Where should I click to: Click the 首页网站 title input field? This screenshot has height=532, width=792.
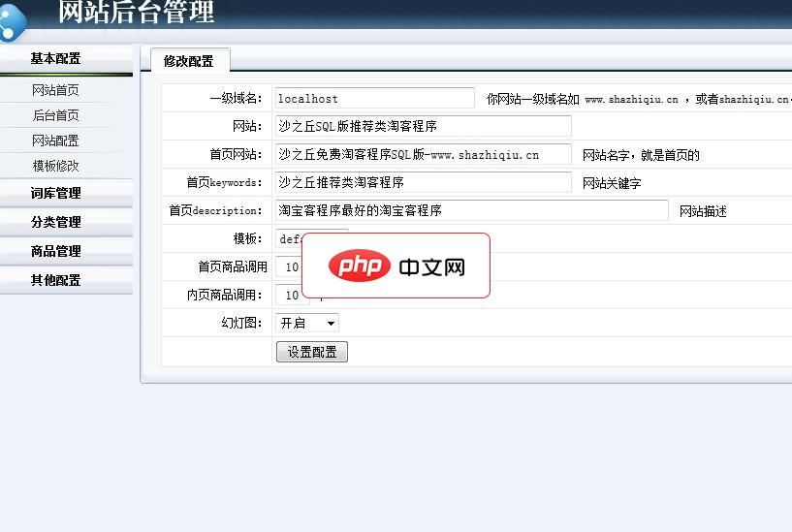pos(423,155)
